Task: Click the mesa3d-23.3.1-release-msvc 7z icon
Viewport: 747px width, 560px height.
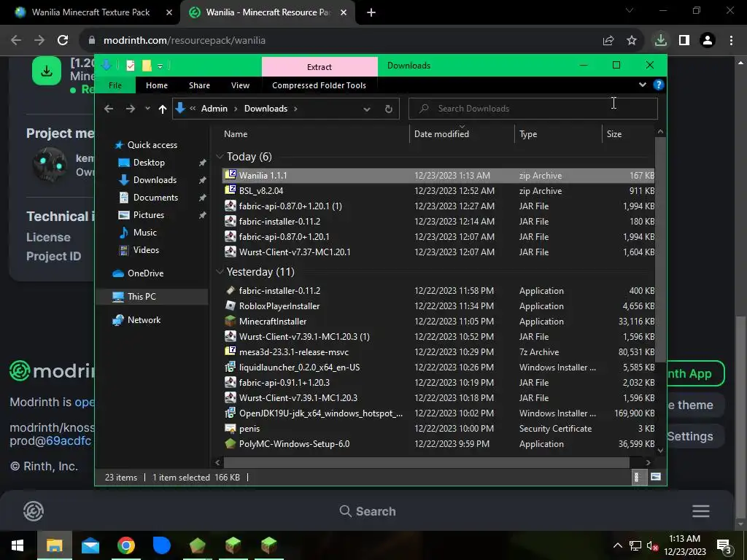Action: point(231,351)
